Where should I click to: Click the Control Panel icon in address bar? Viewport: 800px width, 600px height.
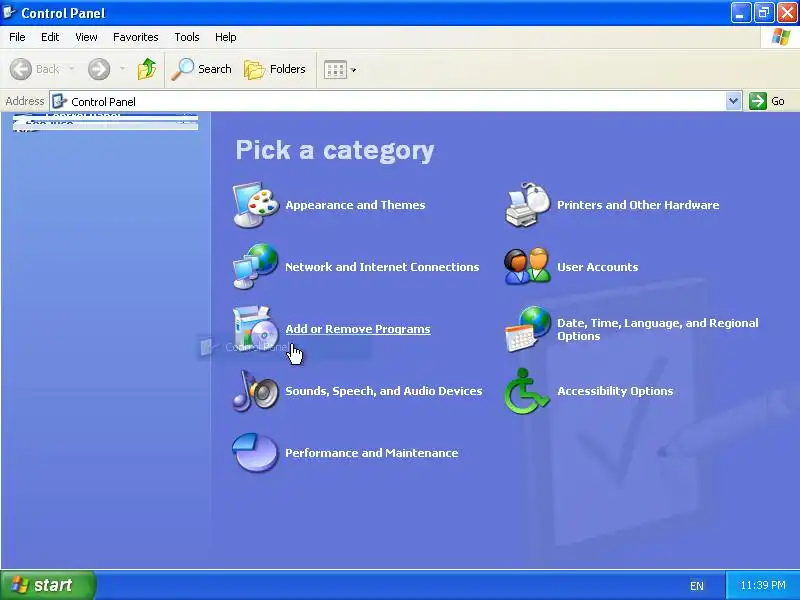(x=60, y=101)
